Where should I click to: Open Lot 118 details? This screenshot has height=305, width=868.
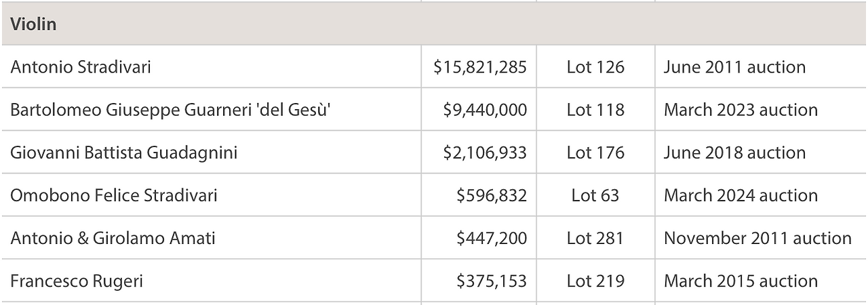point(595,110)
